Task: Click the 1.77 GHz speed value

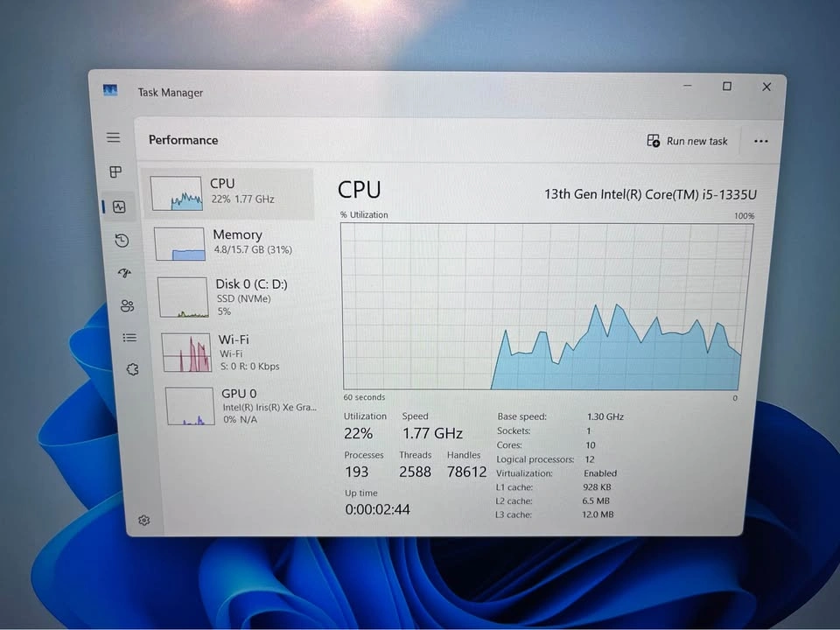Action: click(x=432, y=433)
